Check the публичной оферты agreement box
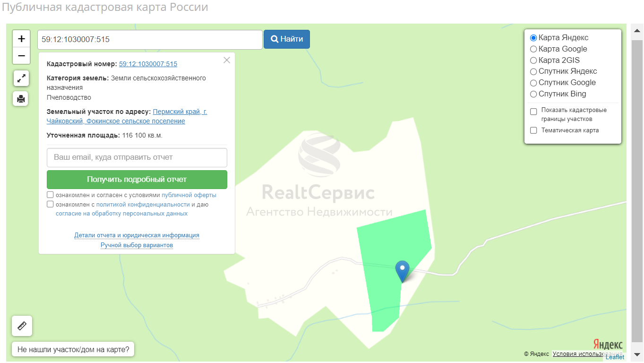644x363 pixels. point(50,195)
